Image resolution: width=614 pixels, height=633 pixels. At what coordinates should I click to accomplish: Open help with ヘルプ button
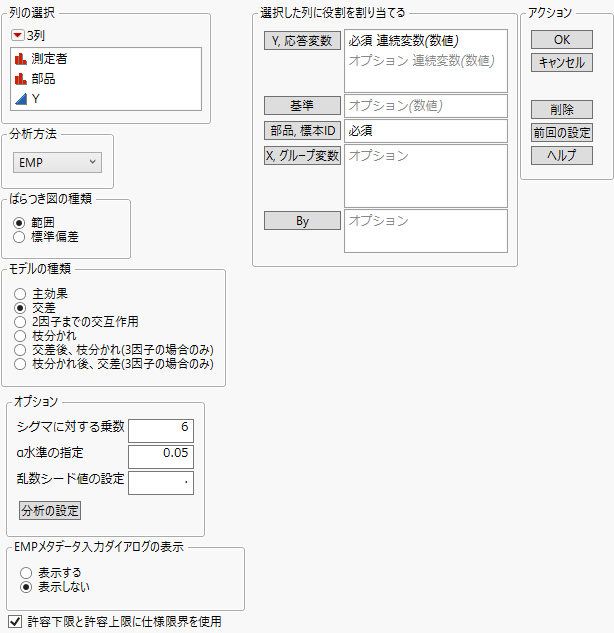point(562,155)
